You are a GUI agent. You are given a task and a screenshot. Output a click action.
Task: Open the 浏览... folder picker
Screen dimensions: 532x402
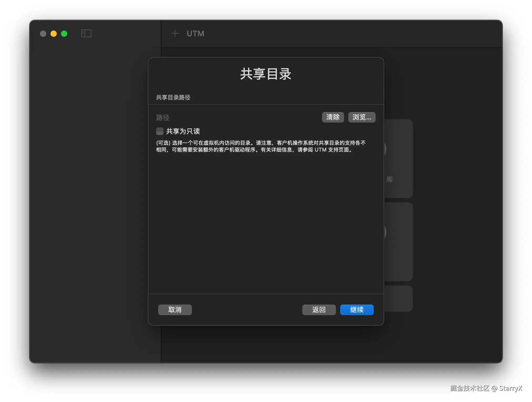point(362,117)
